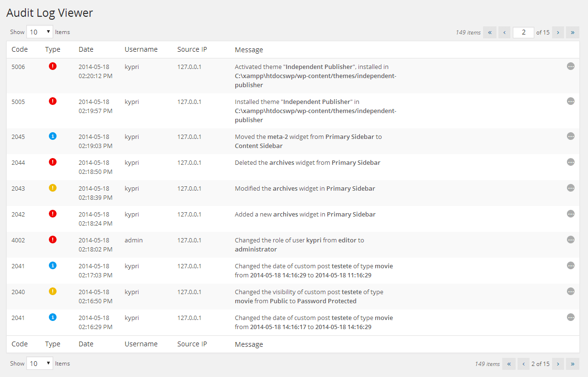The width and height of the screenshot is (588, 377).
Task: Click the info icon on the last 2041 row
Action: point(53,317)
